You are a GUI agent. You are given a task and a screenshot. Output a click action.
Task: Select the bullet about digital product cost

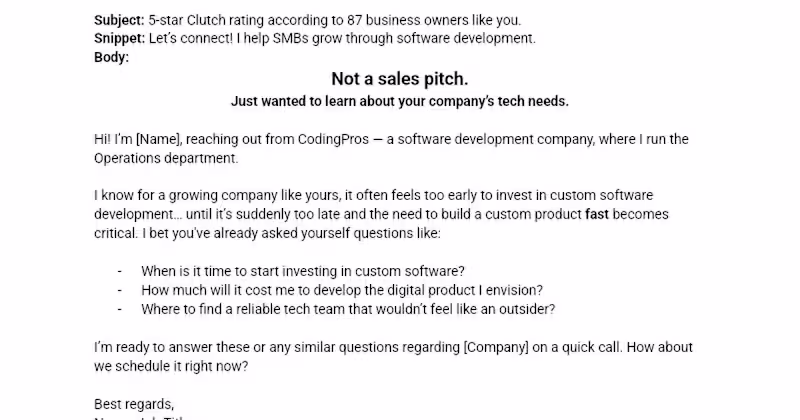tap(341, 289)
